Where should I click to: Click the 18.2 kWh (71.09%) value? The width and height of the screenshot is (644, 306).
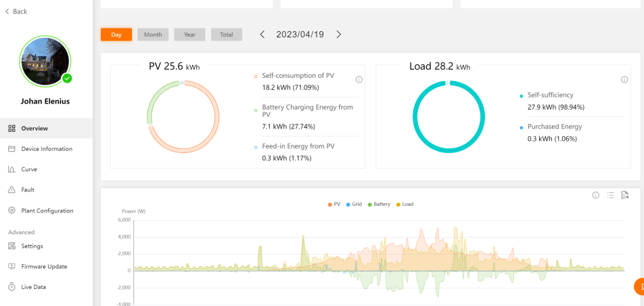(290, 87)
